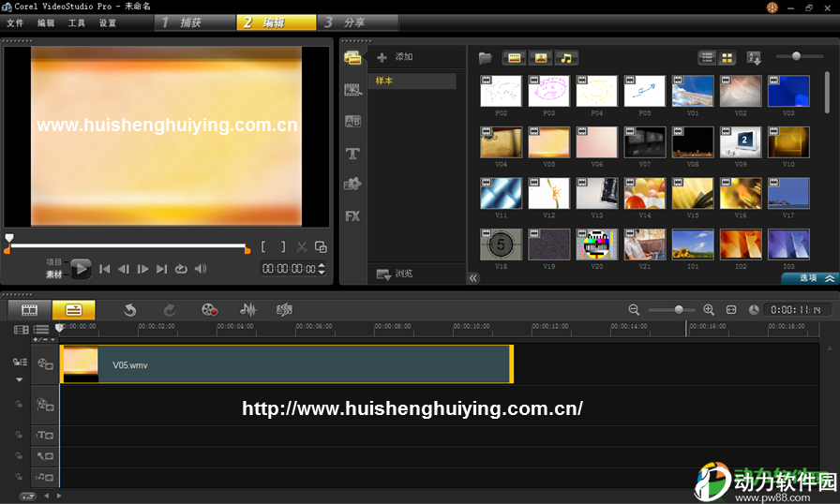Toggle audio files visibility in the library
Screen dimensions: 840x504
566,58
